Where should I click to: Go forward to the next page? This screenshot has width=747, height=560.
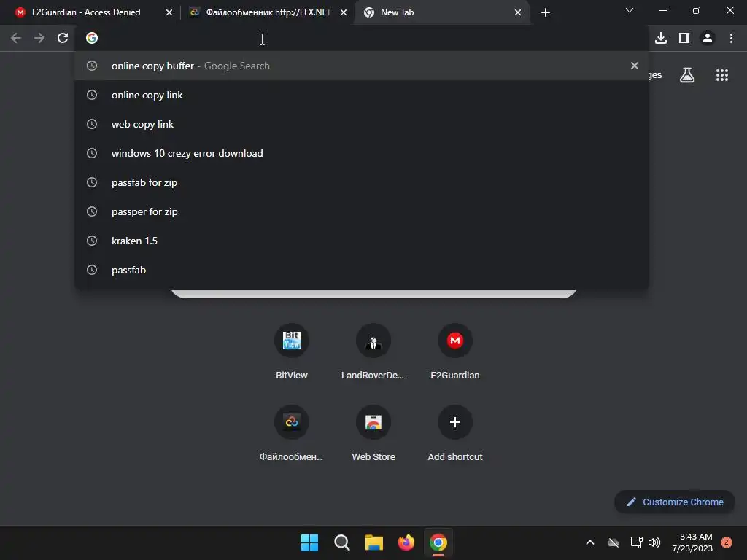(x=39, y=38)
